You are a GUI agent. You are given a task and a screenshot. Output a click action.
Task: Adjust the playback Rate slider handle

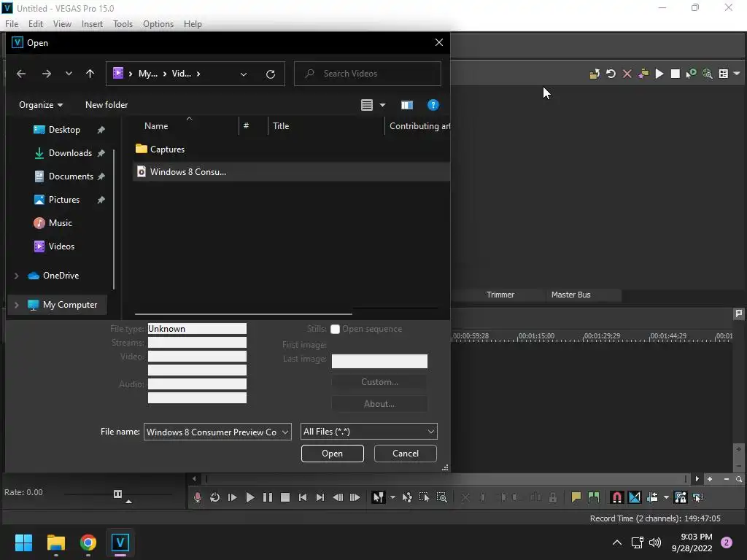coord(117,494)
